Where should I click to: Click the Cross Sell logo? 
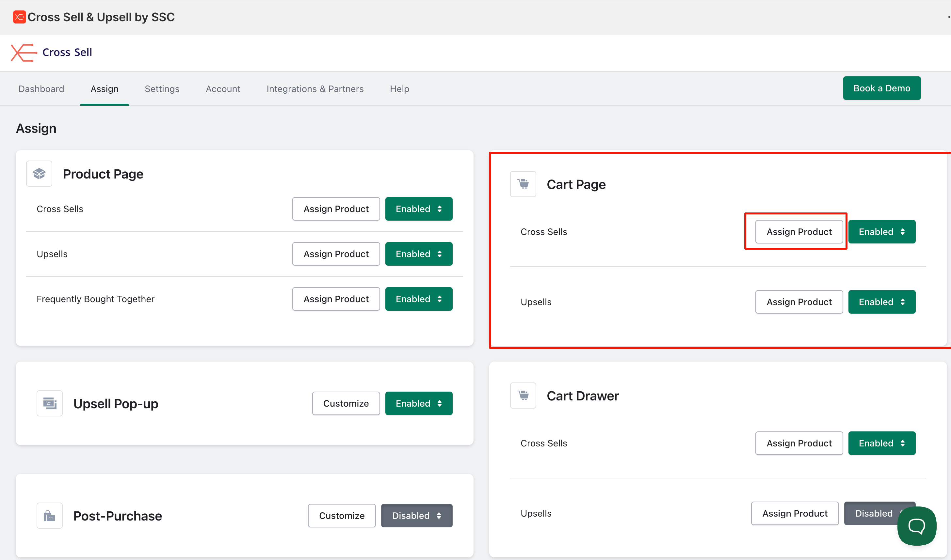tap(52, 53)
